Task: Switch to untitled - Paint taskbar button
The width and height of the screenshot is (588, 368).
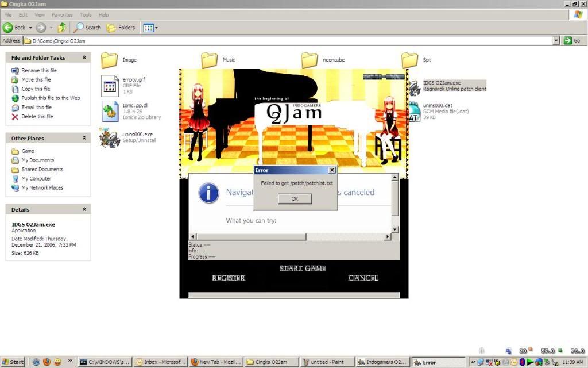Action: click(x=327, y=362)
